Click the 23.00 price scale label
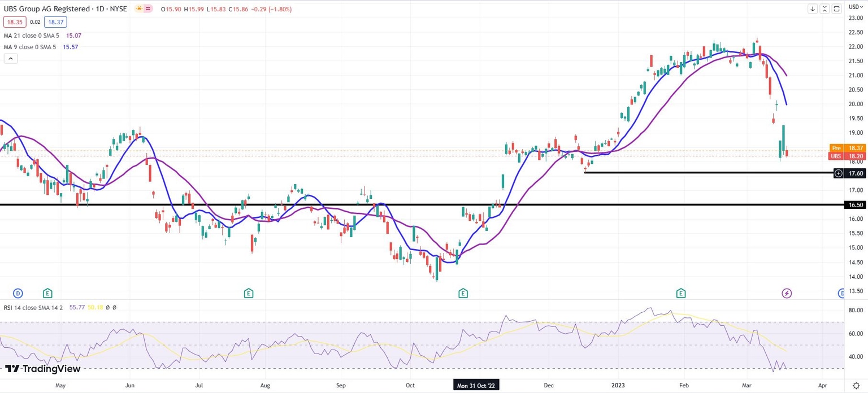The height and width of the screenshot is (393, 868). [856, 18]
